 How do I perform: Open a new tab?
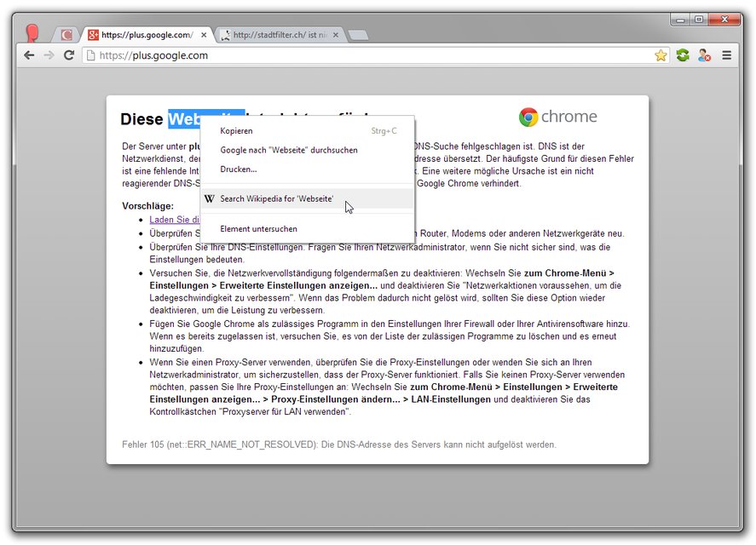pos(358,35)
